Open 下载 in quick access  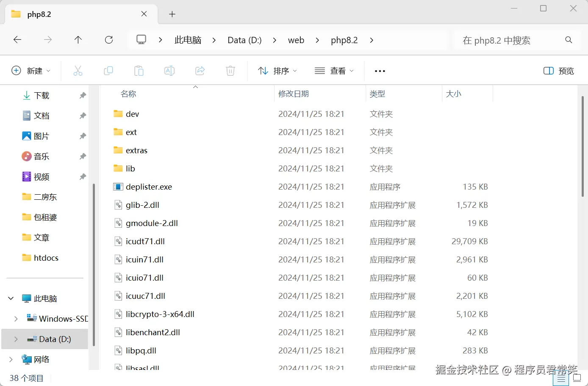(x=42, y=96)
